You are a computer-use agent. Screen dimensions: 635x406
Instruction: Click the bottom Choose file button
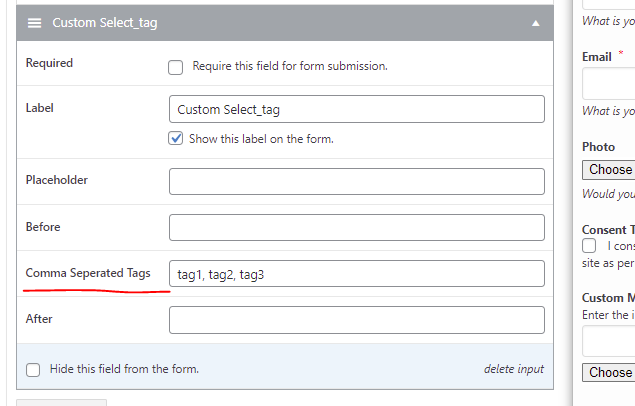pyautogui.click(x=609, y=372)
